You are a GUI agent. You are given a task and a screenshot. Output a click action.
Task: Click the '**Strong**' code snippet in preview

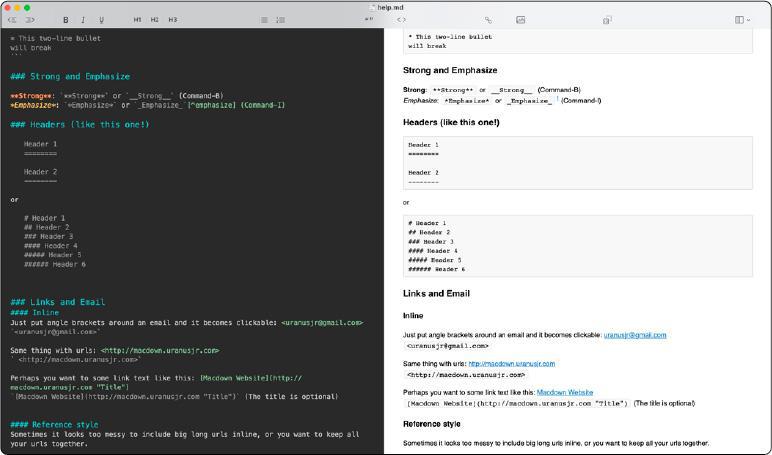click(x=453, y=90)
